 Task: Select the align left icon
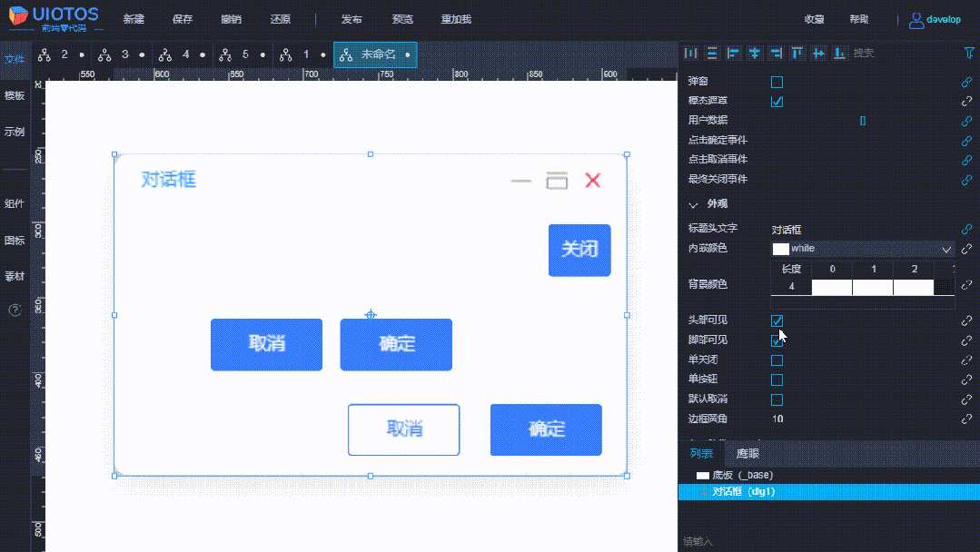733,53
